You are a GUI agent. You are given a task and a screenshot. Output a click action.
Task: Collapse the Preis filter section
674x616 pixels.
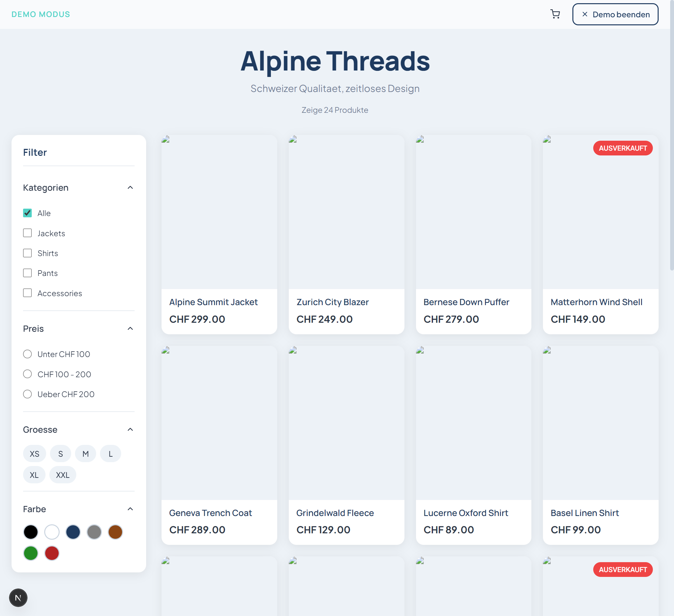[x=130, y=328]
